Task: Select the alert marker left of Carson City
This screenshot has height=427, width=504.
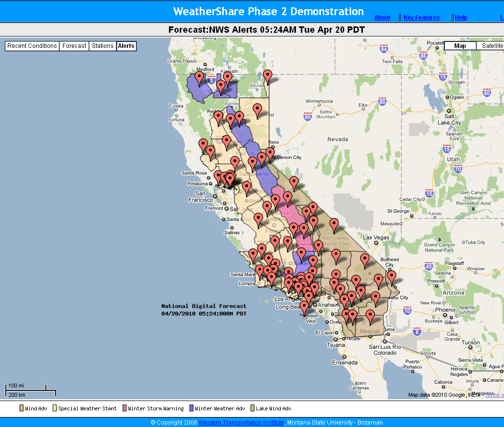Action: [x=270, y=153]
